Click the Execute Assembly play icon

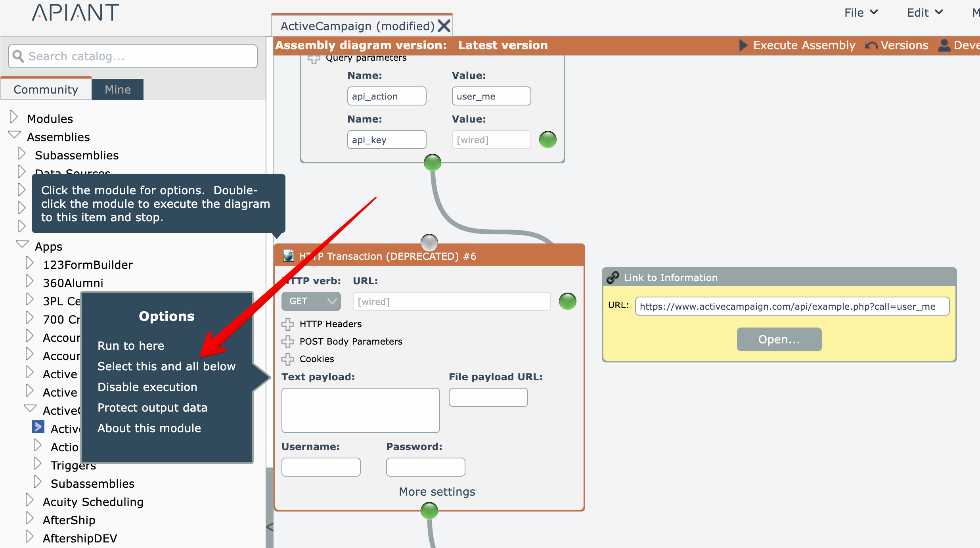pos(743,45)
